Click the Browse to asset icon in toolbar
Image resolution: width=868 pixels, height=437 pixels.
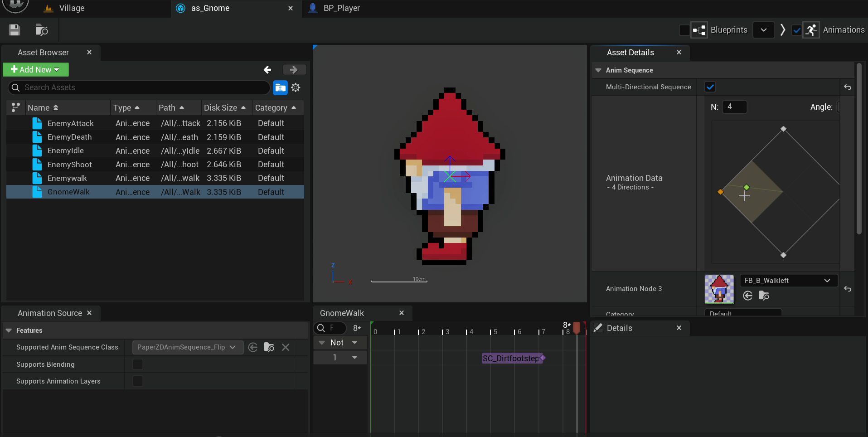(x=42, y=30)
